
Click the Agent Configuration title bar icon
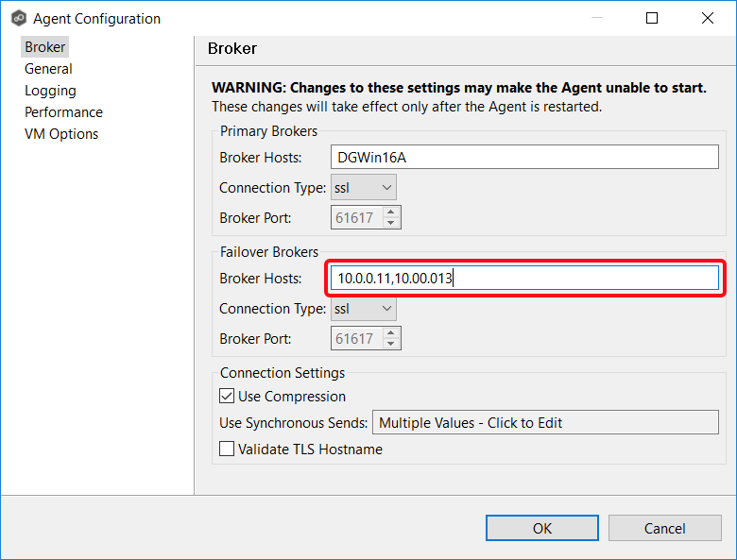[18, 18]
